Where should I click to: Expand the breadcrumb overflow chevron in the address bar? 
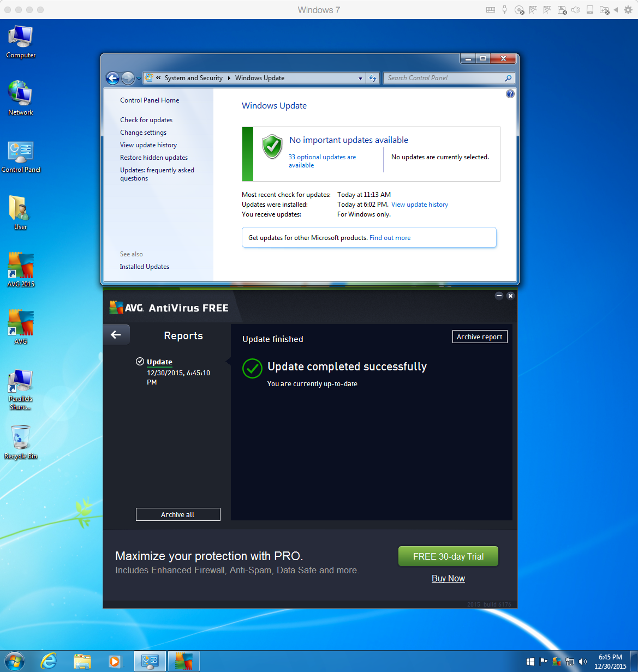tap(159, 78)
